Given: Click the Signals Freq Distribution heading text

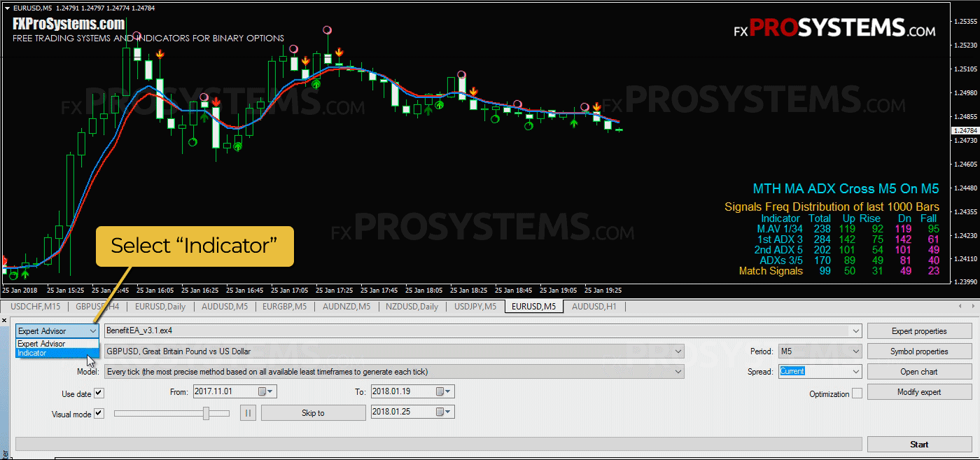Looking at the screenshot, I should coord(832,207).
